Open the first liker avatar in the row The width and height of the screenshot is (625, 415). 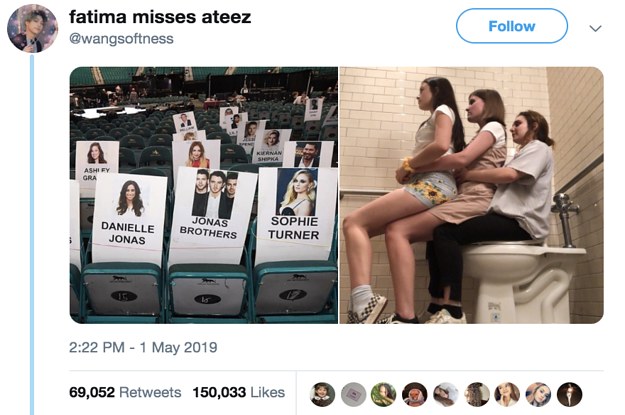click(322, 393)
